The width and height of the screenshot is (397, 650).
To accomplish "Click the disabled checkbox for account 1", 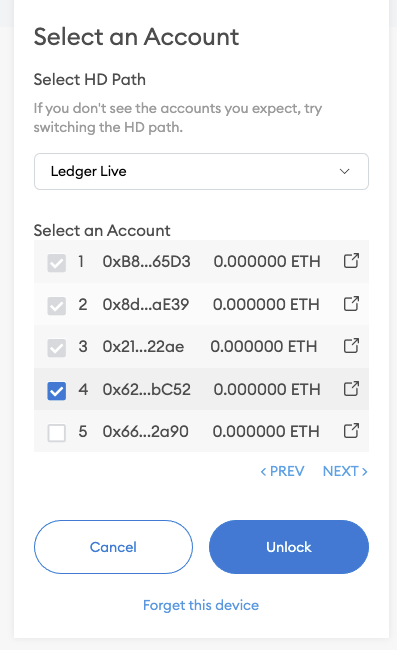I will (57, 263).
